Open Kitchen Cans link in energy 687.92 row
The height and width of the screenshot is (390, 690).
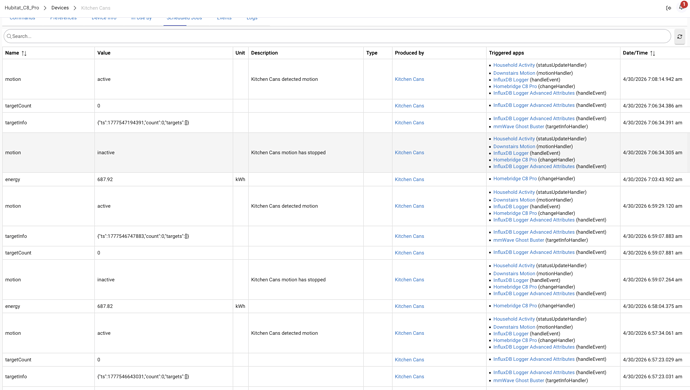click(409, 180)
